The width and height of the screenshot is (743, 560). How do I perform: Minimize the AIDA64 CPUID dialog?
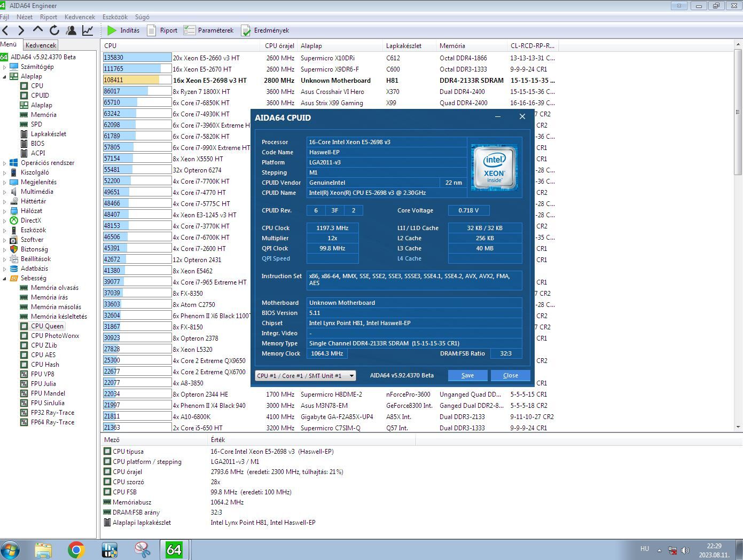pyautogui.click(x=498, y=117)
